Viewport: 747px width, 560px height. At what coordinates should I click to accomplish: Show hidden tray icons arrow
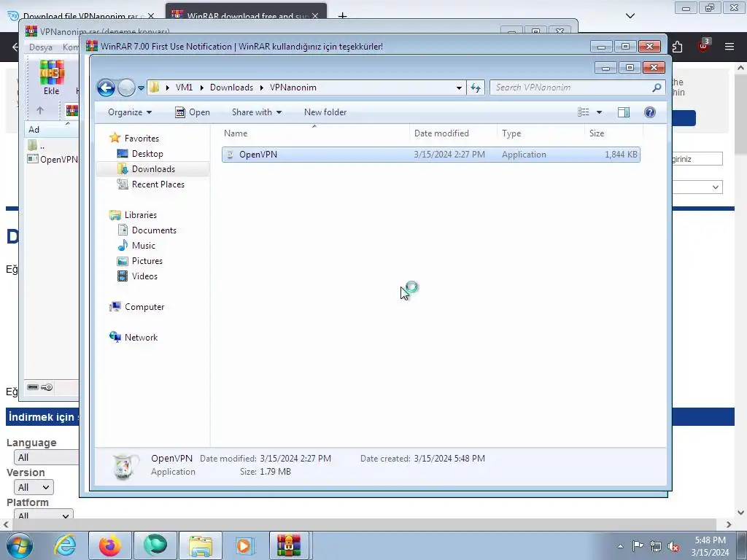coord(620,547)
